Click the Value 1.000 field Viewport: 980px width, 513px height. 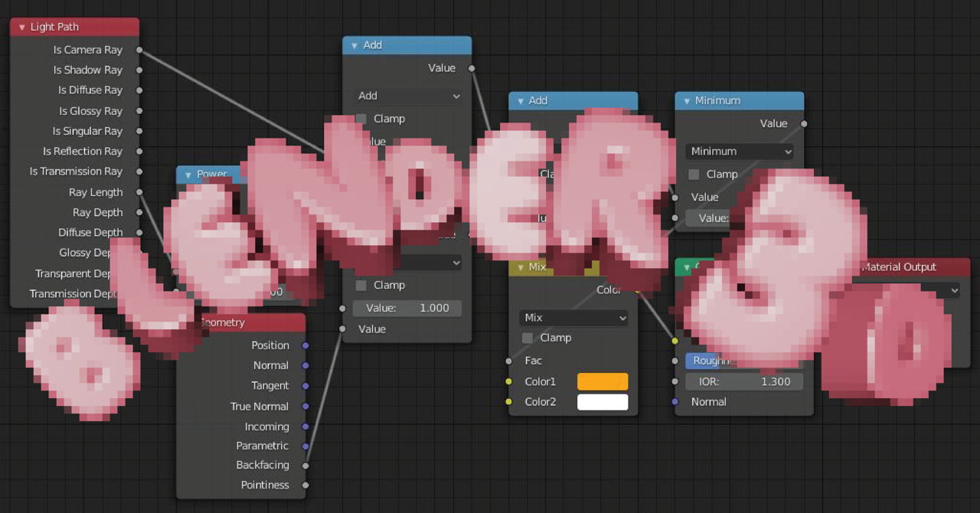click(407, 308)
